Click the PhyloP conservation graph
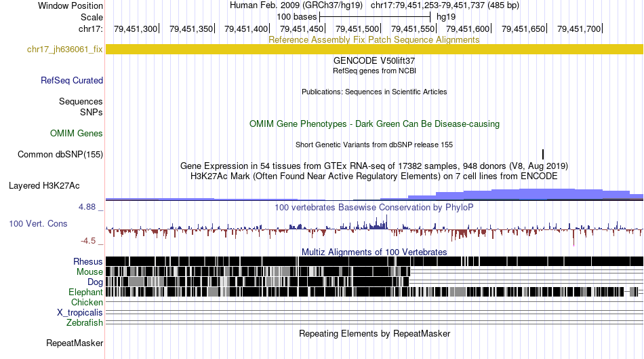 (374, 229)
